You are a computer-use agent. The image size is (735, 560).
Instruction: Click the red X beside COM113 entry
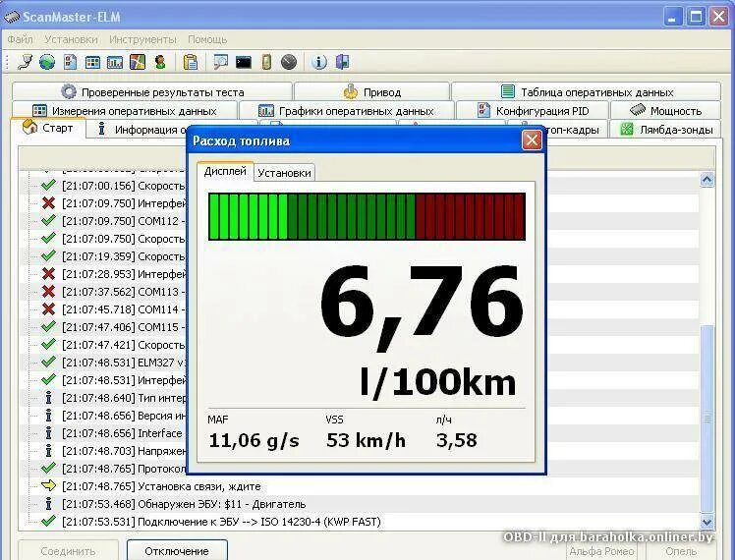[48, 292]
